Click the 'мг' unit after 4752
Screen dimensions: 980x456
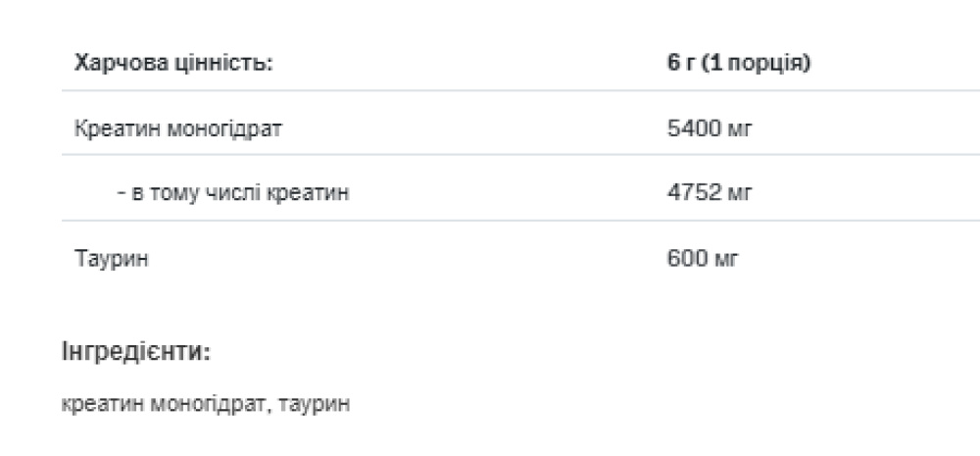click(x=738, y=194)
